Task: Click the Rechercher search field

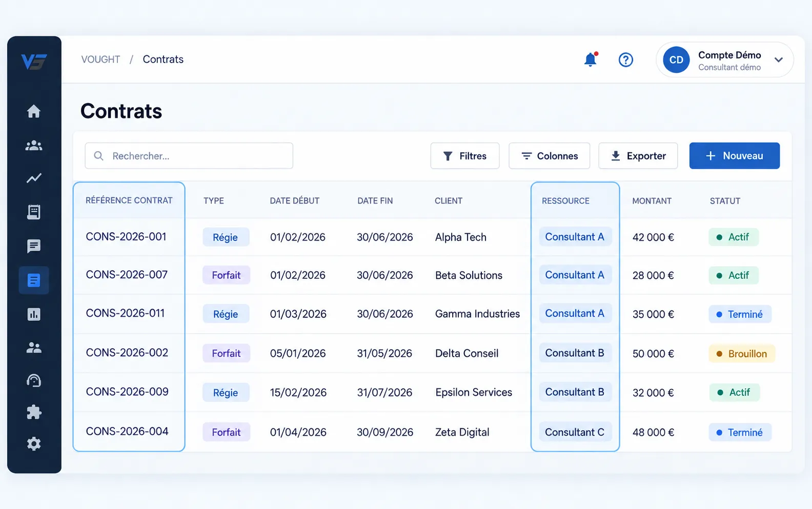Action: coord(189,156)
